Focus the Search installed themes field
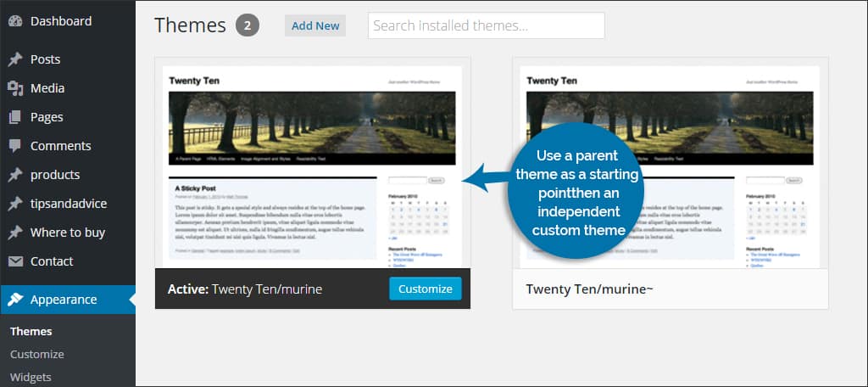Image resolution: width=868 pixels, height=387 pixels. [x=486, y=25]
